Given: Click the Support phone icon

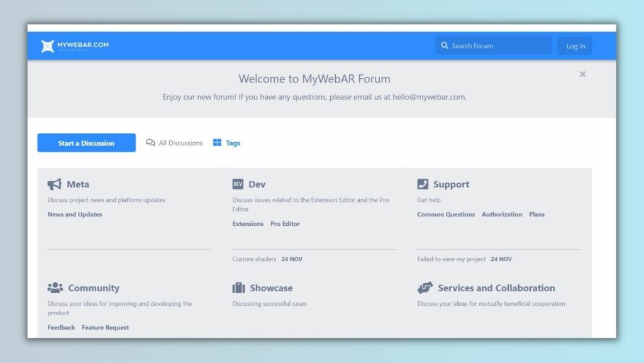Looking at the screenshot, I should [x=423, y=184].
